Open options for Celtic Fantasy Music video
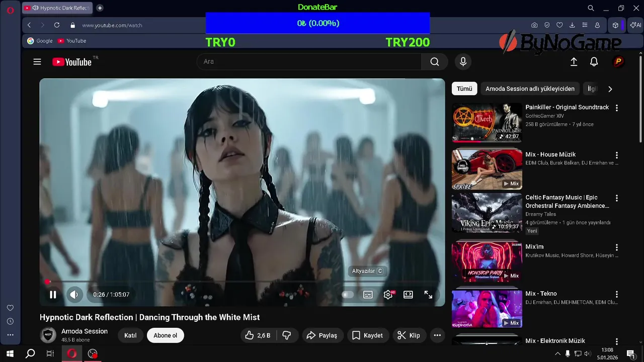The image size is (644, 362). coord(617,199)
